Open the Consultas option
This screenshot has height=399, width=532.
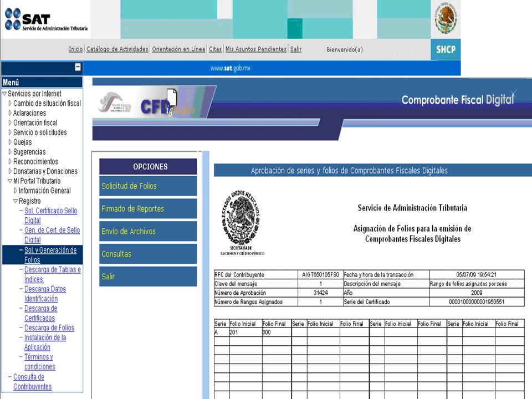point(148,254)
